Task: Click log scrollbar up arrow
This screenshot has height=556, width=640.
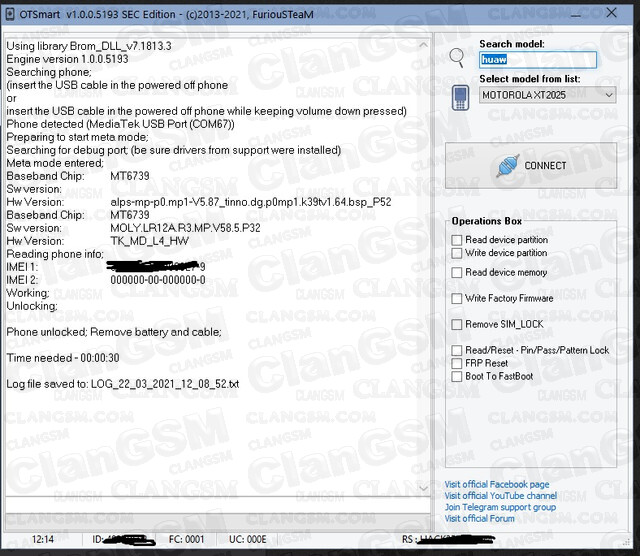Action: 424,44
